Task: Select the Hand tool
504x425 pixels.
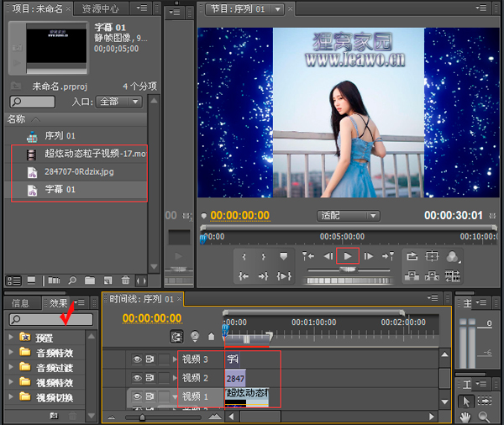Action: click(x=465, y=417)
